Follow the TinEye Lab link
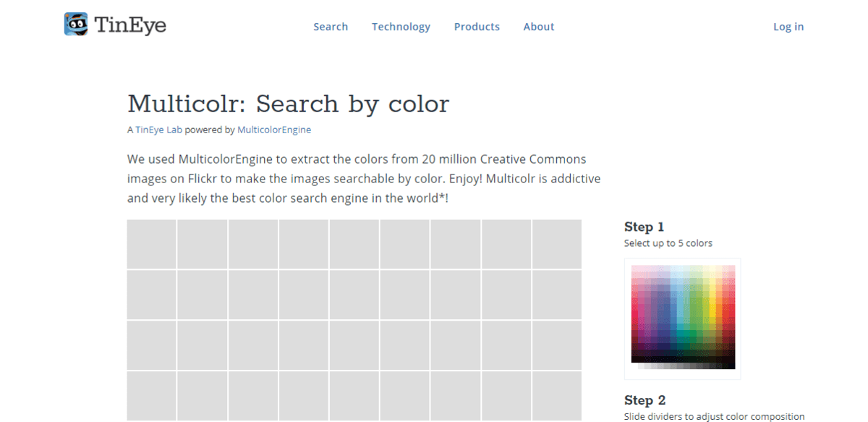The image size is (868, 422). pyautogui.click(x=159, y=130)
